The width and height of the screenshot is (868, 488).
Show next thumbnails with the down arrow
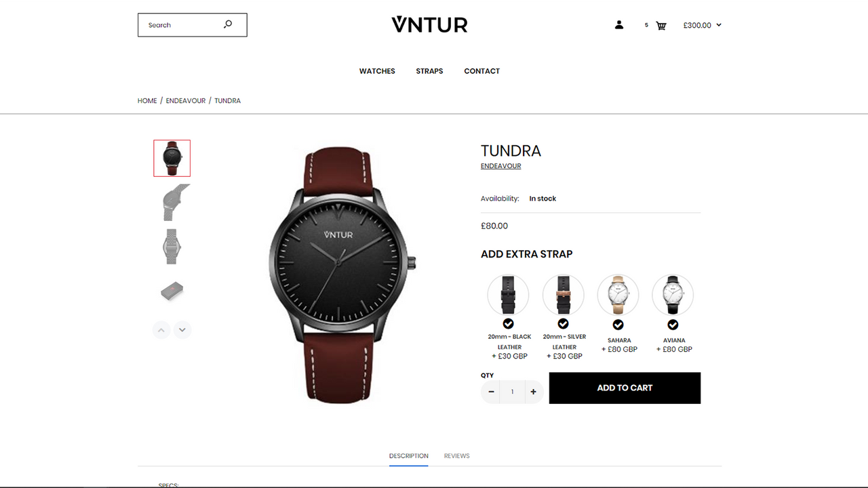pyautogui.click(x=182, y=330)
